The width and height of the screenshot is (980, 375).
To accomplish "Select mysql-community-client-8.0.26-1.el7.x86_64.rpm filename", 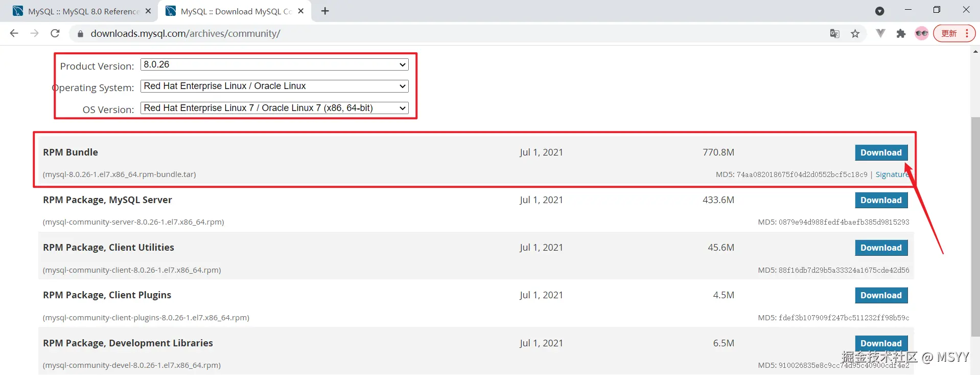I will (x=132, y=270).
